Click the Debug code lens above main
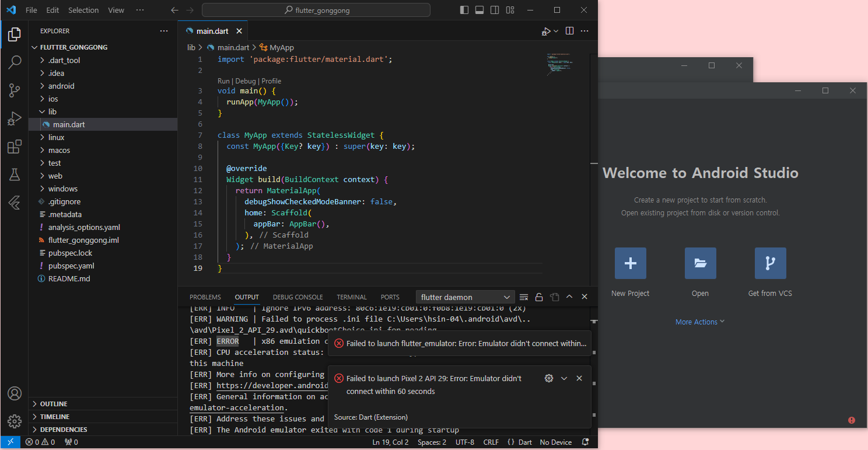This screenshot has width=868, height=450. tap(246, 81)
